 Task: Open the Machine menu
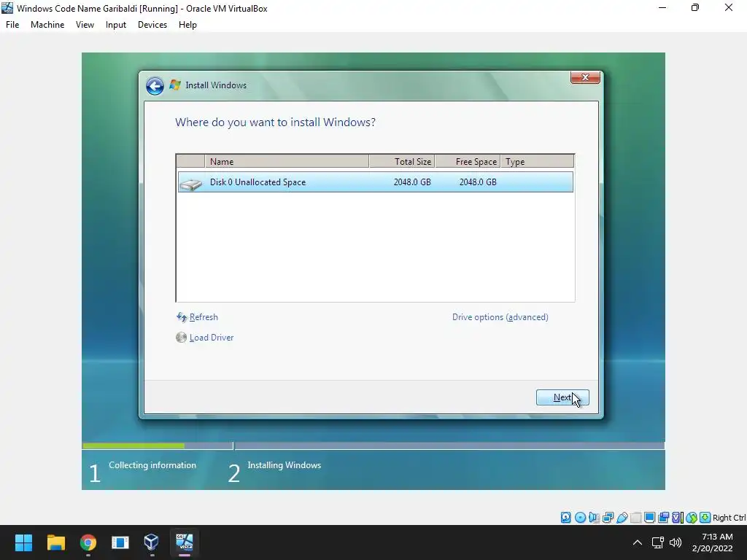click(47, 25)
